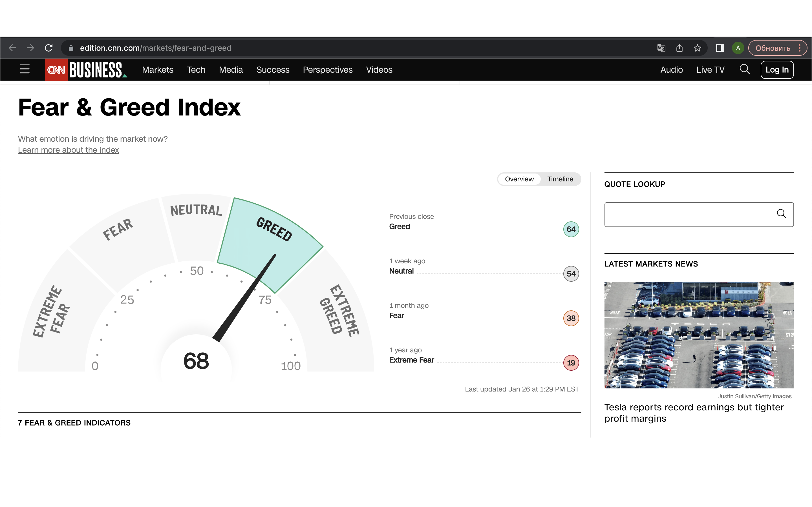Viewport: 812px width, 507px height.
Task: Bookmark page with the star icon
Action: coord(697,48)
